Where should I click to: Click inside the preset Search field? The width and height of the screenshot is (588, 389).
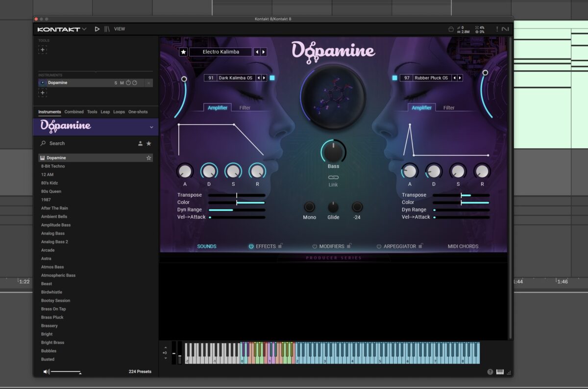(73, 143)
